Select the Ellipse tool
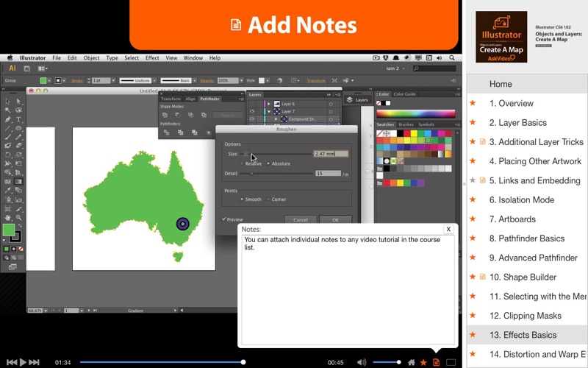 (x=18, y=128)
